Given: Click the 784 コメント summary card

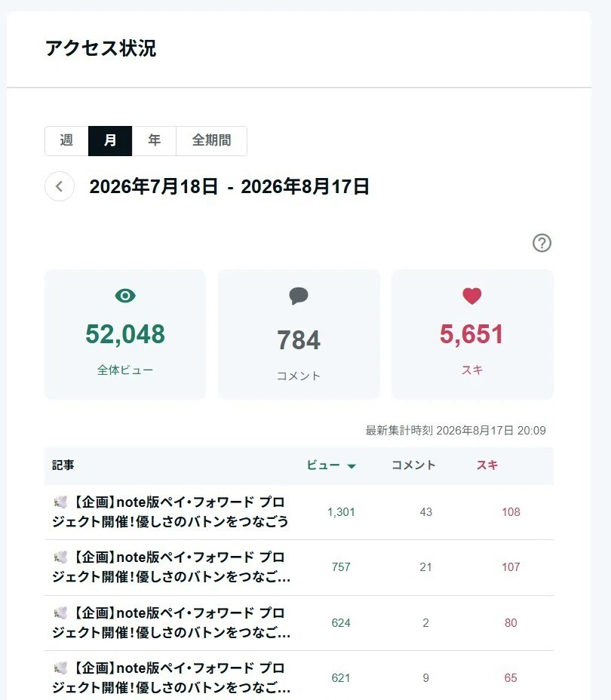Looking at the screenshot, I should click(299, 334).
